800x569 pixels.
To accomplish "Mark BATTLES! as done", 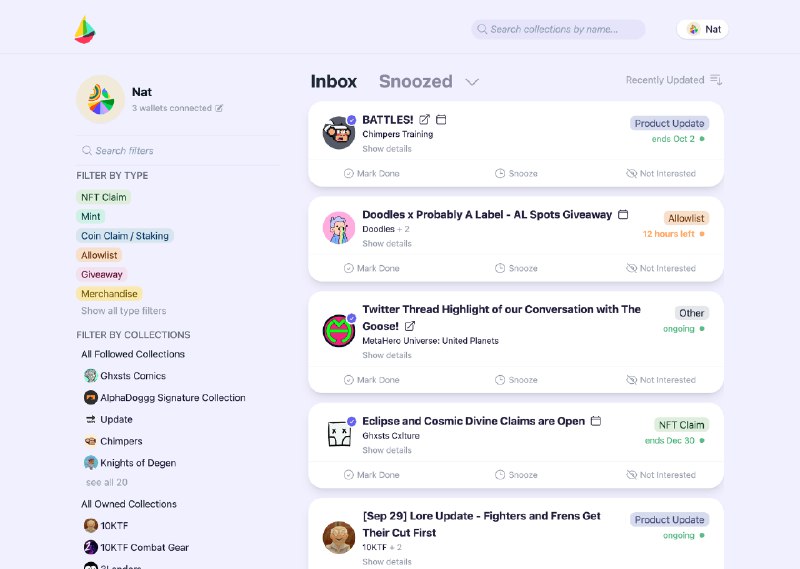I will [371, 174].
